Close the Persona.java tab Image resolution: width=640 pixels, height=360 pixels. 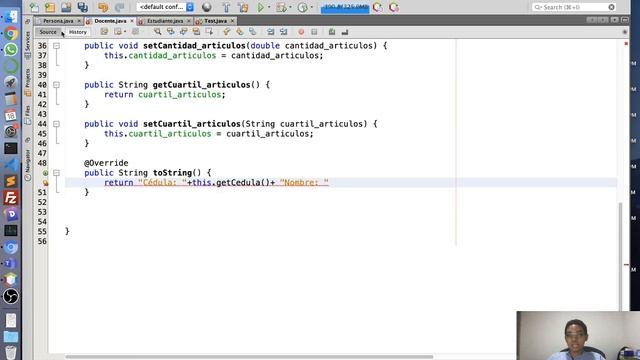pos(79,21)
